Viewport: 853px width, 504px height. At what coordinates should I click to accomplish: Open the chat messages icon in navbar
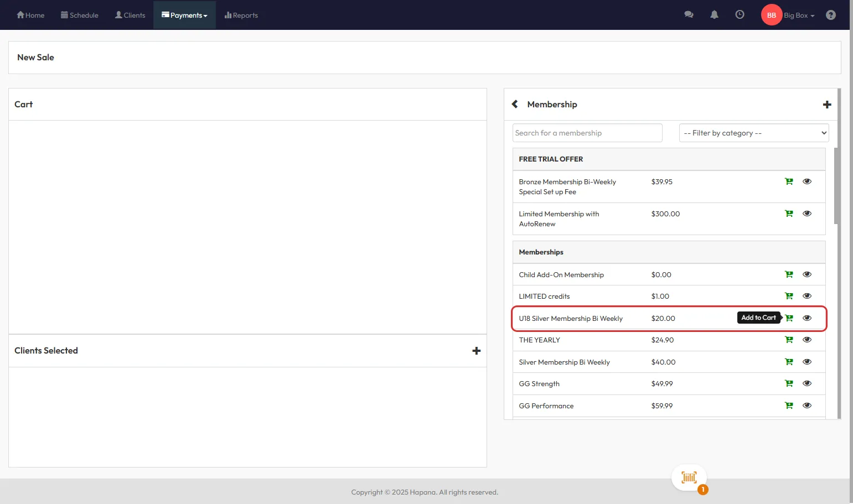click(x=689, y=15)
